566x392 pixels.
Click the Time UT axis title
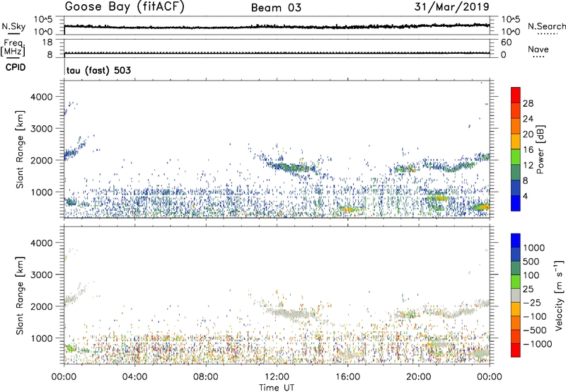(x=277, y=388)
